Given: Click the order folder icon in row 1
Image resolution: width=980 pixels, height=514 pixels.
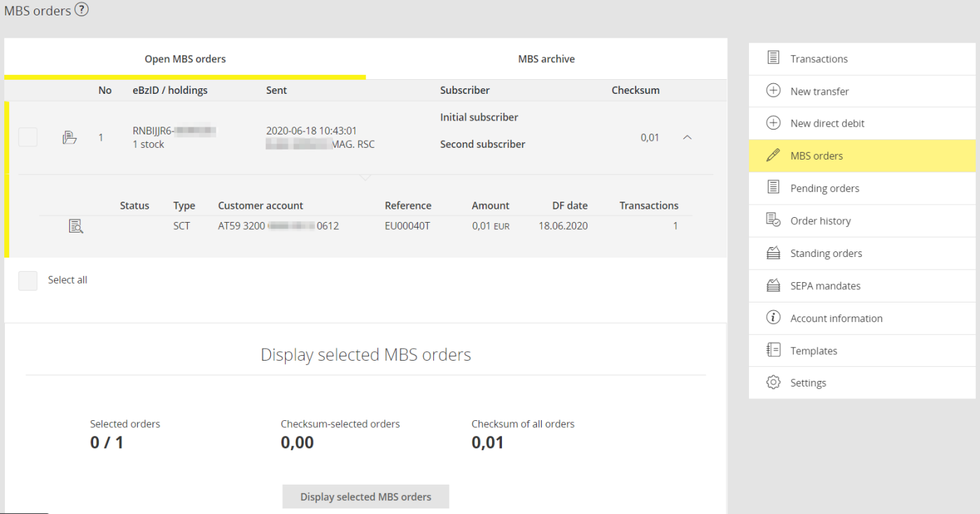Looking at the screenshot, I should click(69, 137).
